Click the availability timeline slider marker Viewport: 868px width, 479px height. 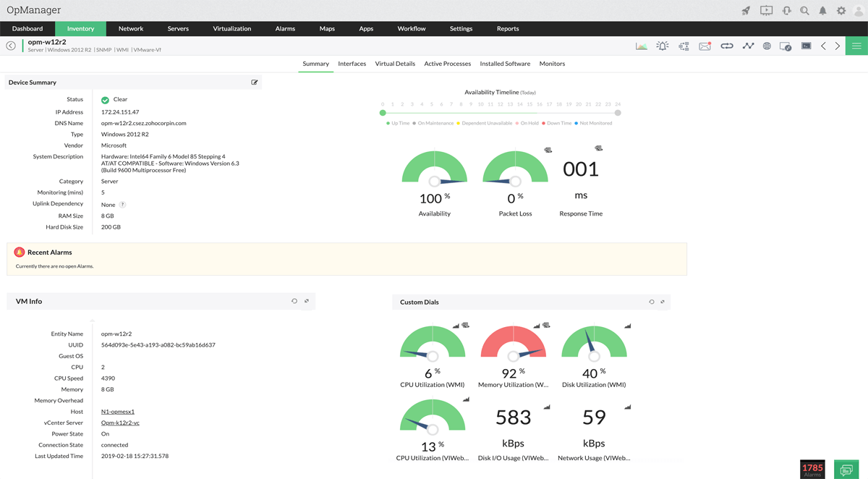383,113
